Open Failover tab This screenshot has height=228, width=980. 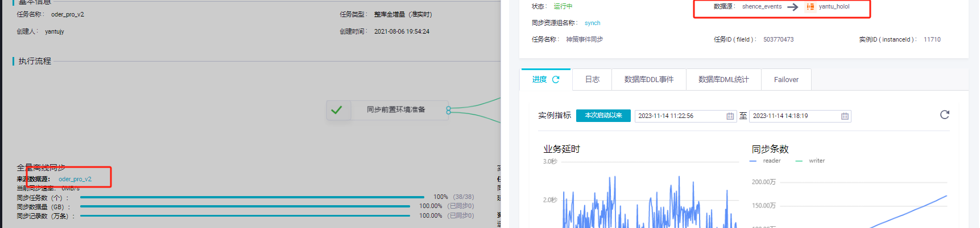[786, 80]
